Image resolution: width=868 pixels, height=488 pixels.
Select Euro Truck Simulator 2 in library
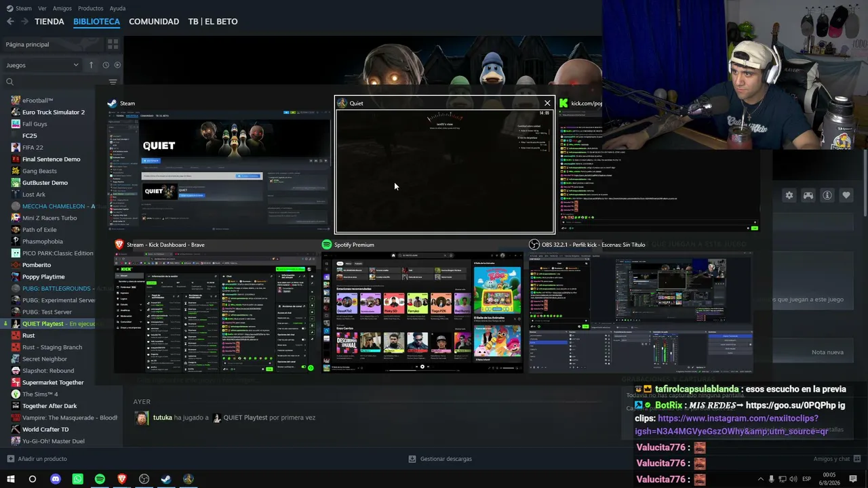tap(54, 112)
